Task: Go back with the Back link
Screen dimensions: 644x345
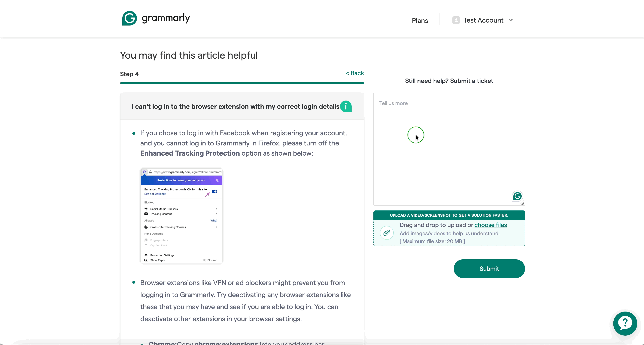Action: coord(354,73)
